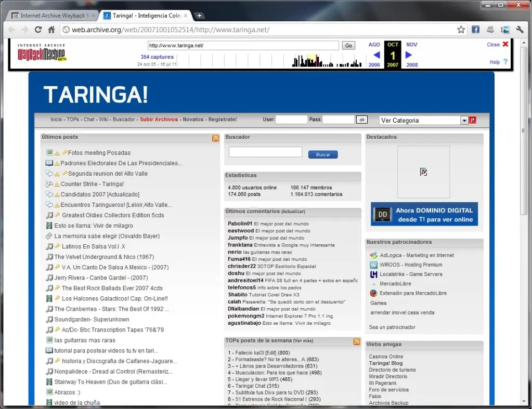The image size is (532, 409).
Task: Select the Taringa! Inteligencia Colectiva tab
Action: coord(146,16)
